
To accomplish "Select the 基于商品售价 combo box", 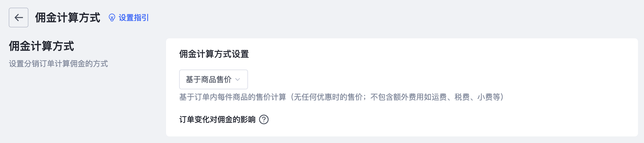I will [214, 79].
